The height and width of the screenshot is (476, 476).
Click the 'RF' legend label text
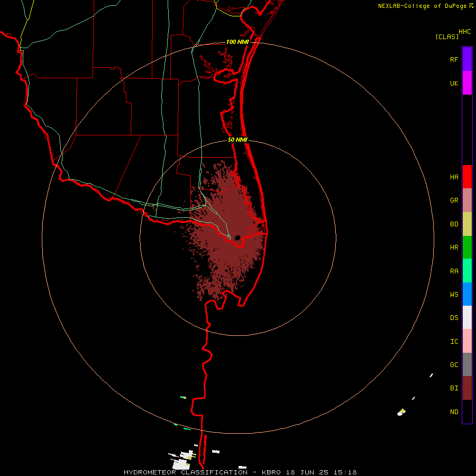click(x=454, y=59)
